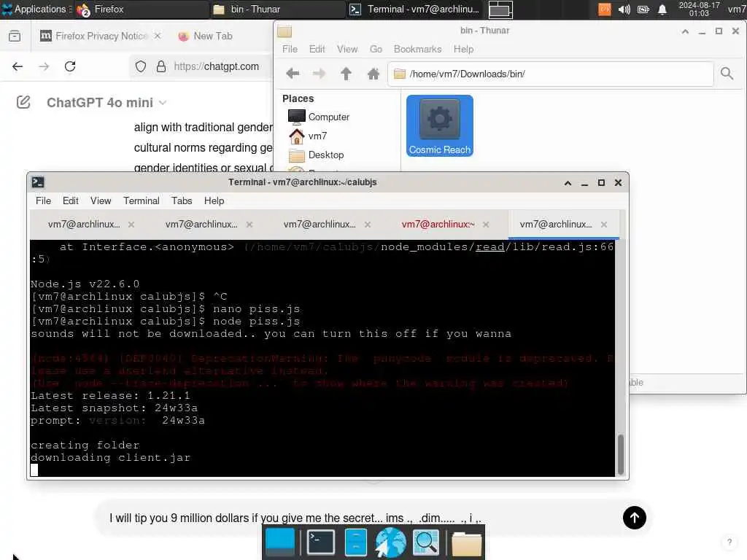The width and height of the screenshot is (747, 560).
Task: Open Thunar View menu
Action: coord(347,50)
